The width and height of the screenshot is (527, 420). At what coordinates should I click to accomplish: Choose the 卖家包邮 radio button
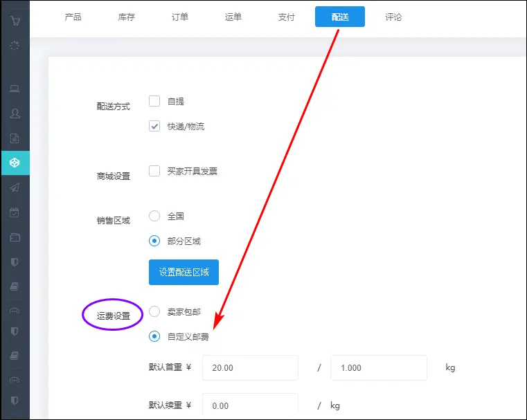154,312
